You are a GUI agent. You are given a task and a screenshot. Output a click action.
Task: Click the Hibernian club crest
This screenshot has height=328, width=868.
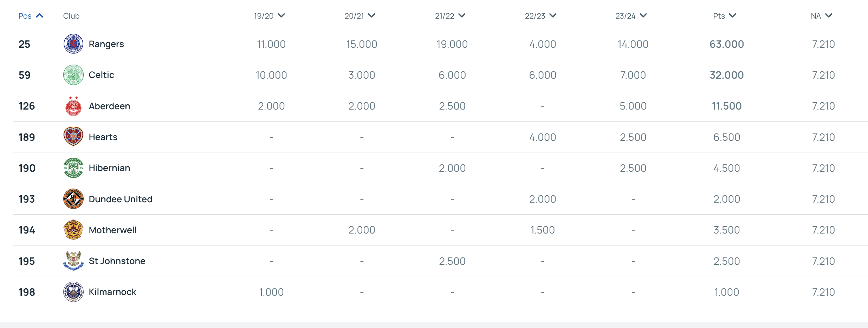click(73, 168)
